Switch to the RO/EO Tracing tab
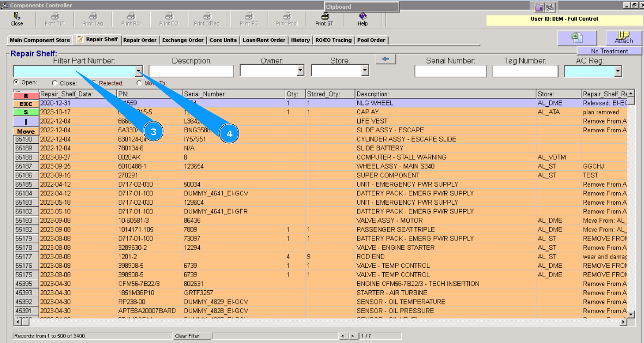 334,40
